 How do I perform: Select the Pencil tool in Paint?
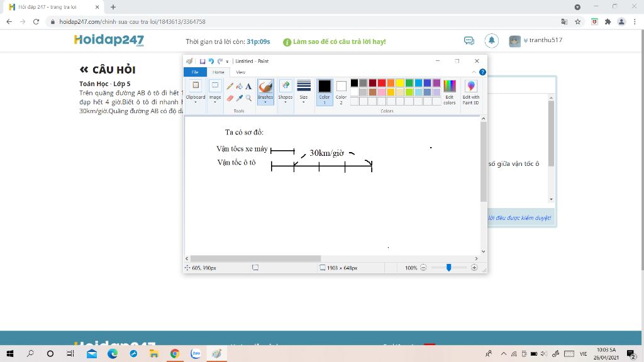coord(230,86)
